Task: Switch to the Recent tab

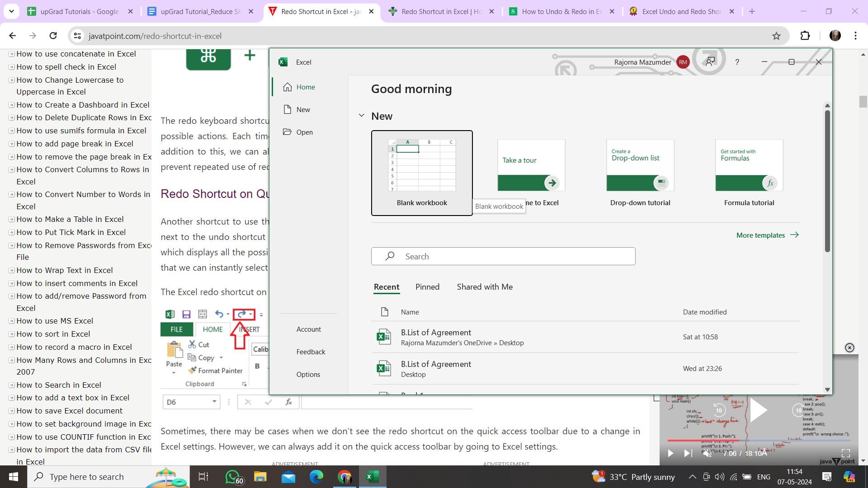Action: pos(387,287)
